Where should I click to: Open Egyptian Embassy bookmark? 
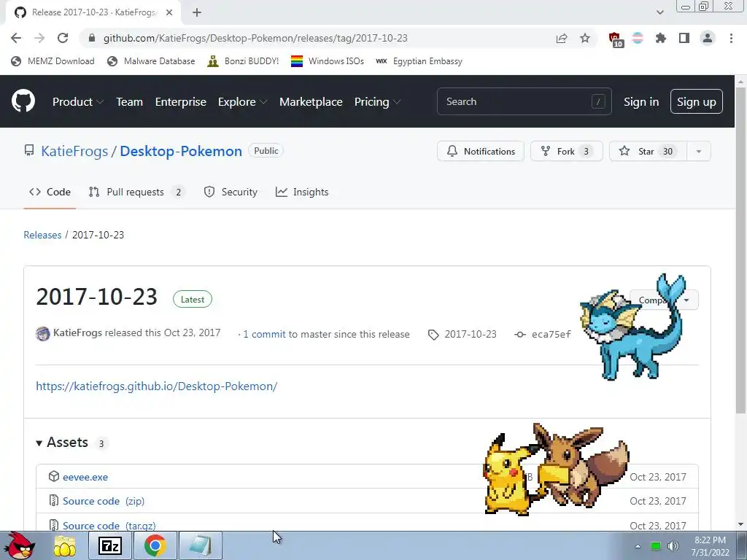click(x=419, y=61)
